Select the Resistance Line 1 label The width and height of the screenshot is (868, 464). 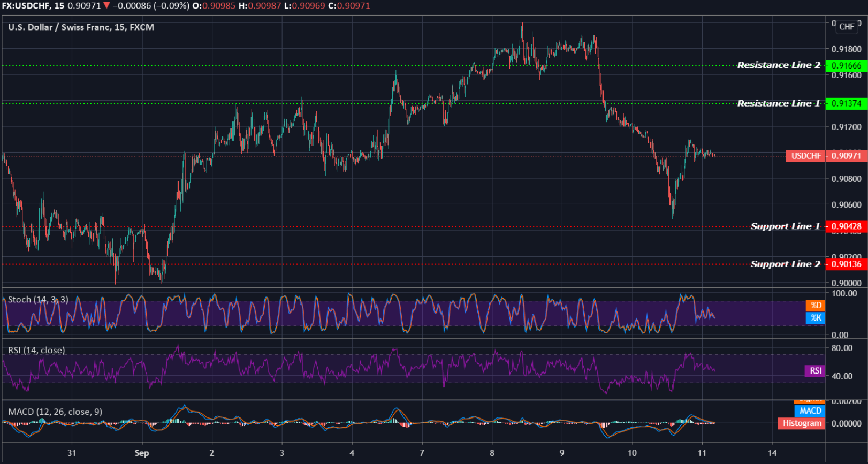click(x=779, y=103)
